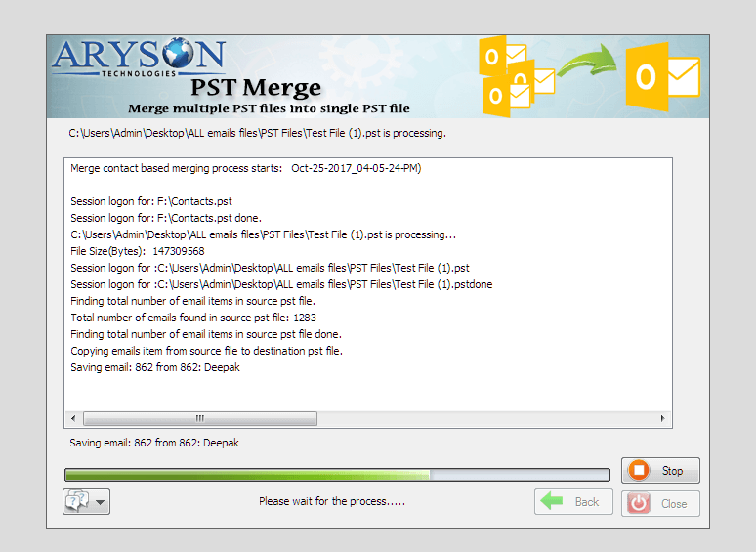756x552 pixels.
Task: Click 'Finding total number of email items ... file done.' line
Action: pos(206,334)
